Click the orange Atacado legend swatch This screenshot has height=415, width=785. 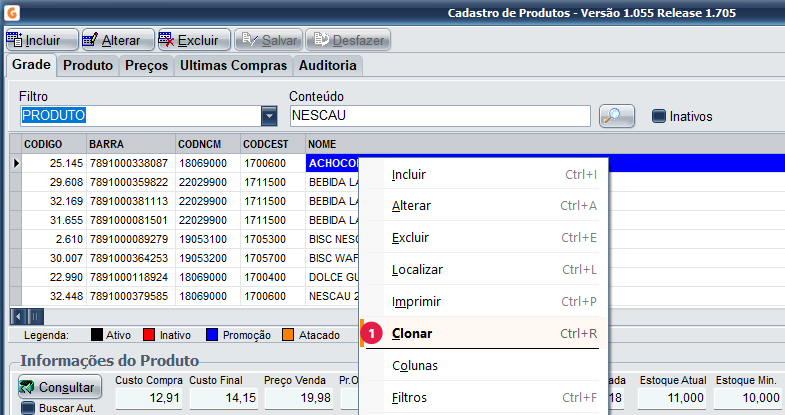pyautogui.click(x=288, y=335)
